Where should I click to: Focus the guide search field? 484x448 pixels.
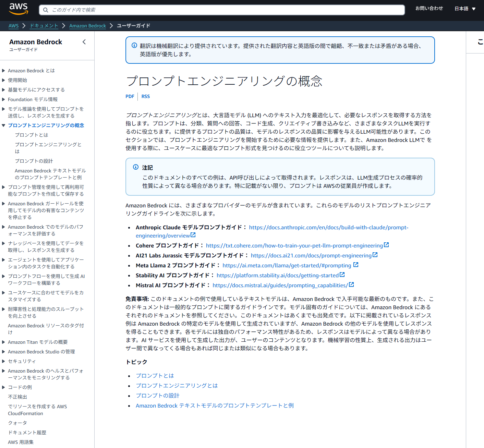[x=222, y=10]
